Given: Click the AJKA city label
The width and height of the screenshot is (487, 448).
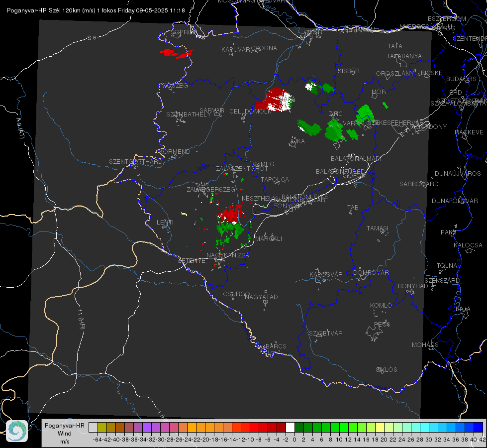Looking at the screenshot, I should pos(297,141).
